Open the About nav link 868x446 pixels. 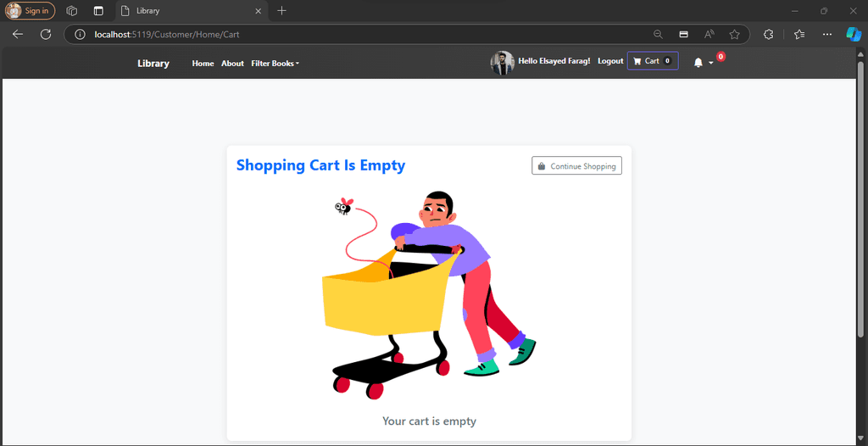click(x=232, y=63)
